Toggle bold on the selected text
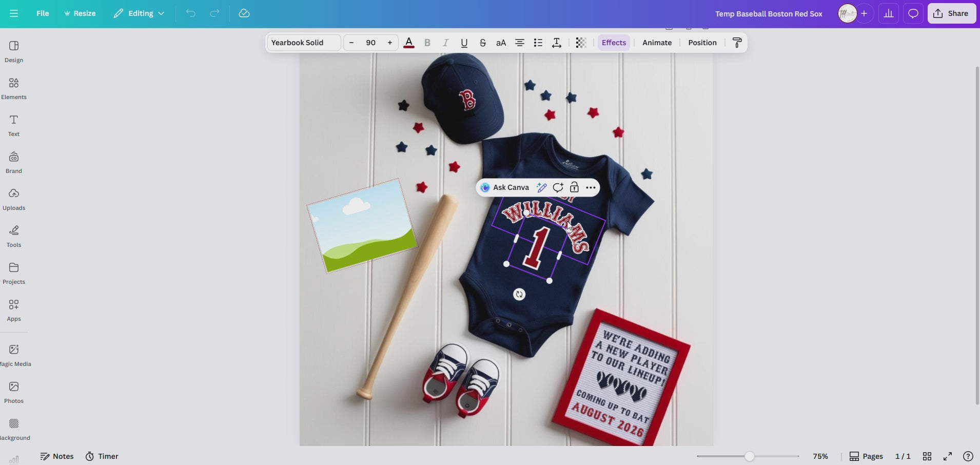 pos(427,43)
